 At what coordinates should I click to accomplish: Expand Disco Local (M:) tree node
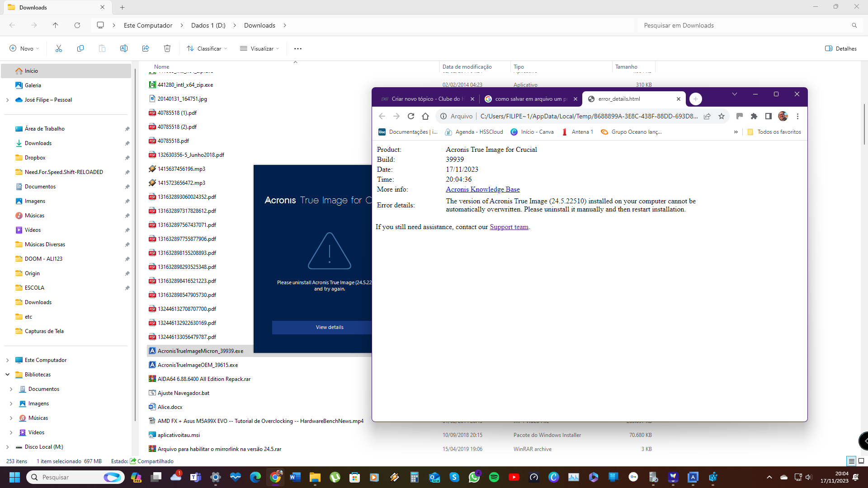coord(7,447)
